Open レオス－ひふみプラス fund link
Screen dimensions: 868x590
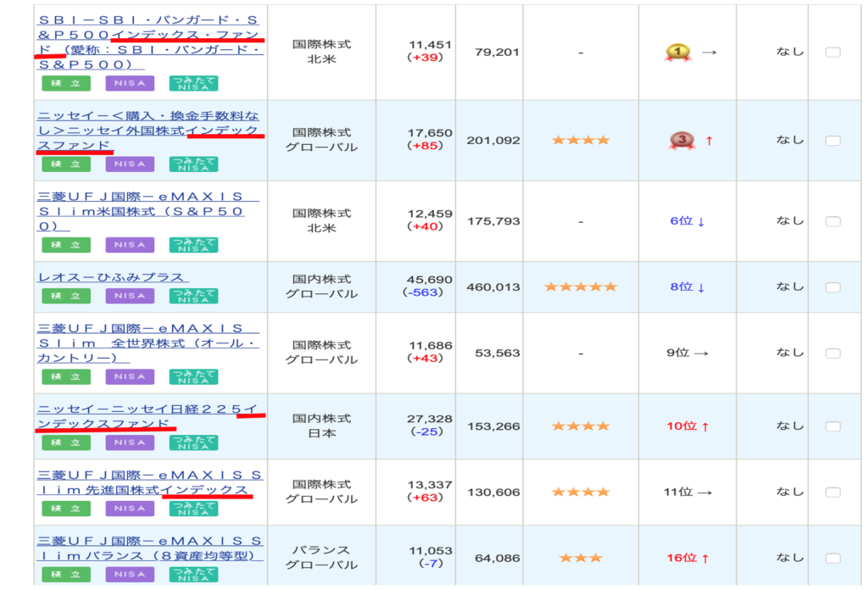coord(113,277)
